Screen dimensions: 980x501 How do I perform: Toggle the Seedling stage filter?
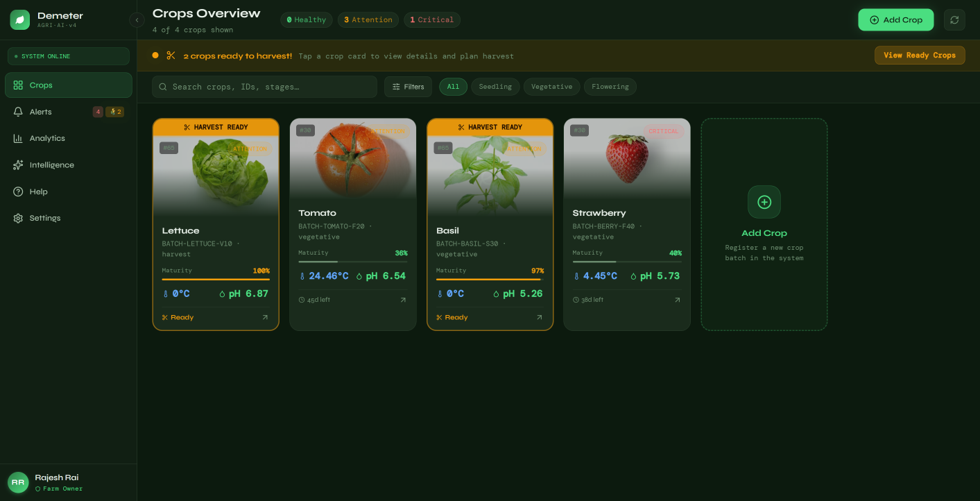(495, 87)
